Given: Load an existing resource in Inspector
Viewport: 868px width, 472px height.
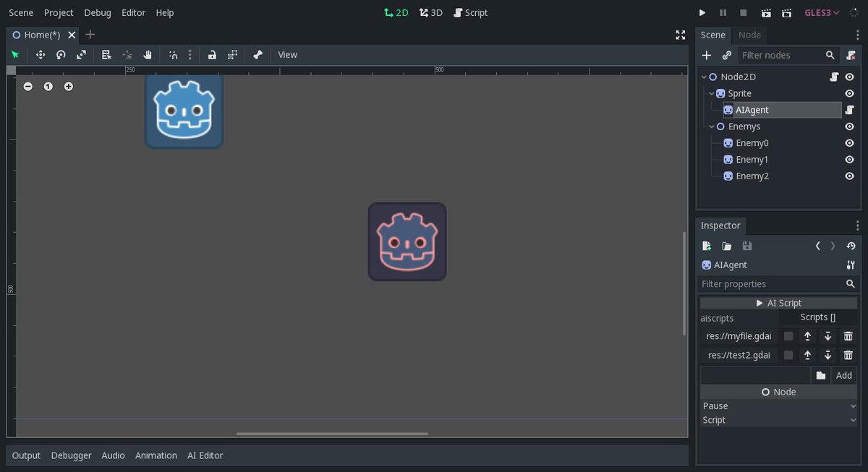Looking at the screenshot, I should tap(727, 246).
